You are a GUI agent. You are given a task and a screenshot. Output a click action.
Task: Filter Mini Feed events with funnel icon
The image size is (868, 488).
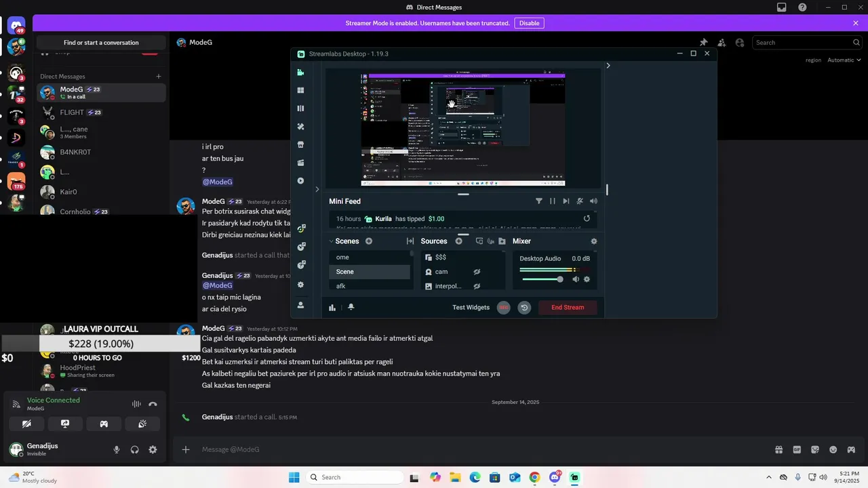click(539, 201)
